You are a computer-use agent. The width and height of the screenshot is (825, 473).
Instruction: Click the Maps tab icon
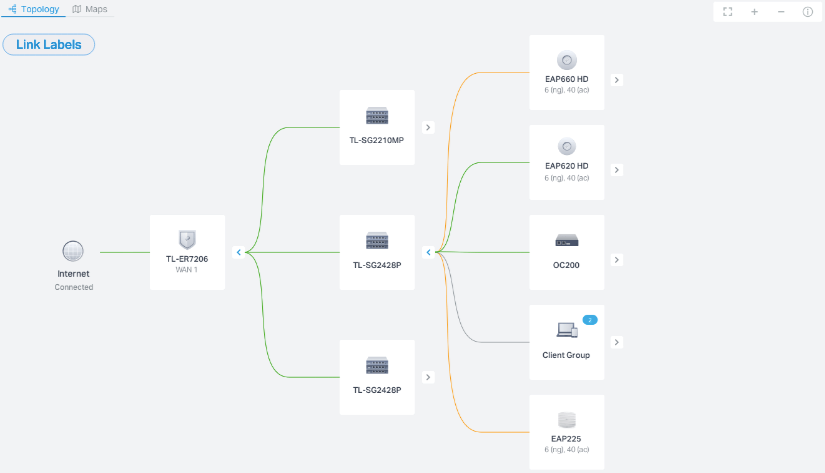(x=77, y=9)
